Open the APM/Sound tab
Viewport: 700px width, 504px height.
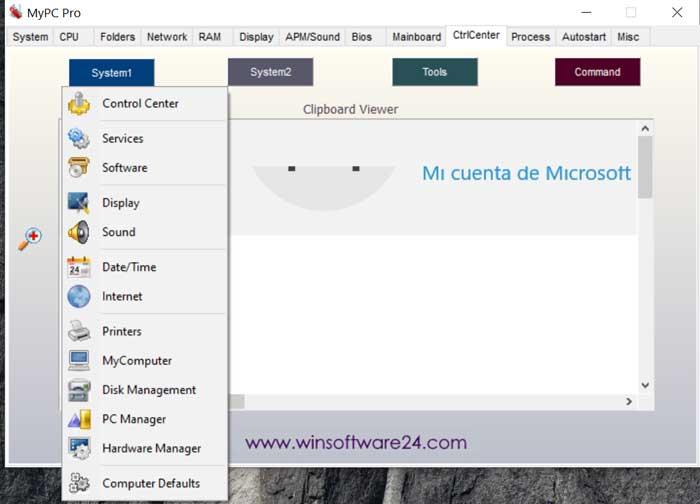312,37
